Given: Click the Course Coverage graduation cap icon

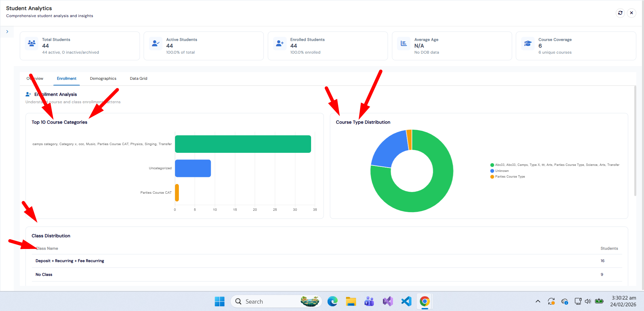Looking at the screenshot, I should click(x=528, y=43).
